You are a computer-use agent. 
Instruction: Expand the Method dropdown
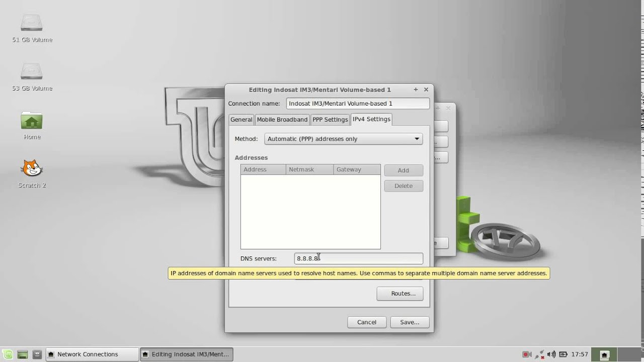click(344, 139)
